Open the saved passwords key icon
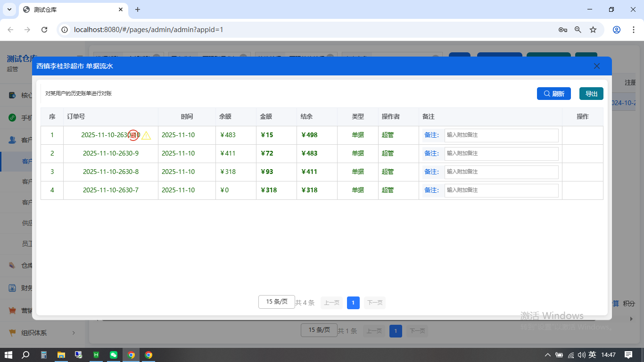Viewport: 644px width, 362px height. 562,30
